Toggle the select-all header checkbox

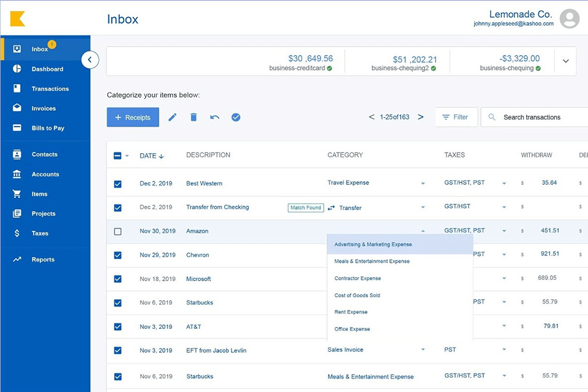click(x=118, y=156)
